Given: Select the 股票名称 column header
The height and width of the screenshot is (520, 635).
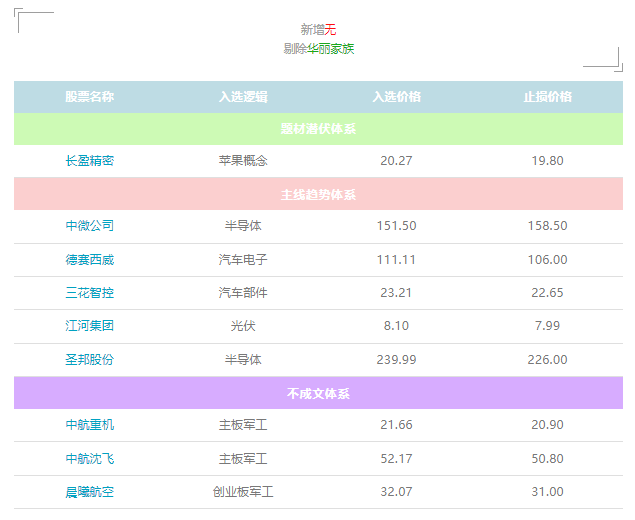Looking at the screenshot, I should 89,97.
